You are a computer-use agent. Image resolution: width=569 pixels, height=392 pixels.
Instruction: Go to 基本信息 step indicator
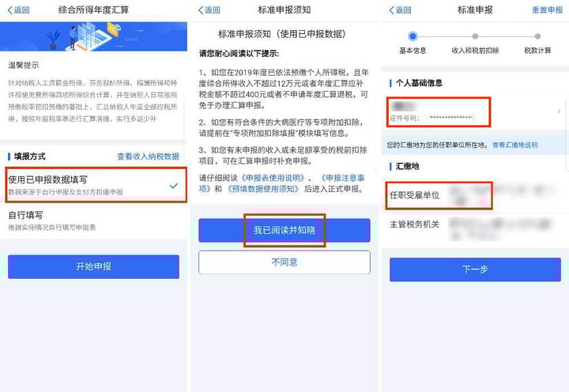point(413,43)
